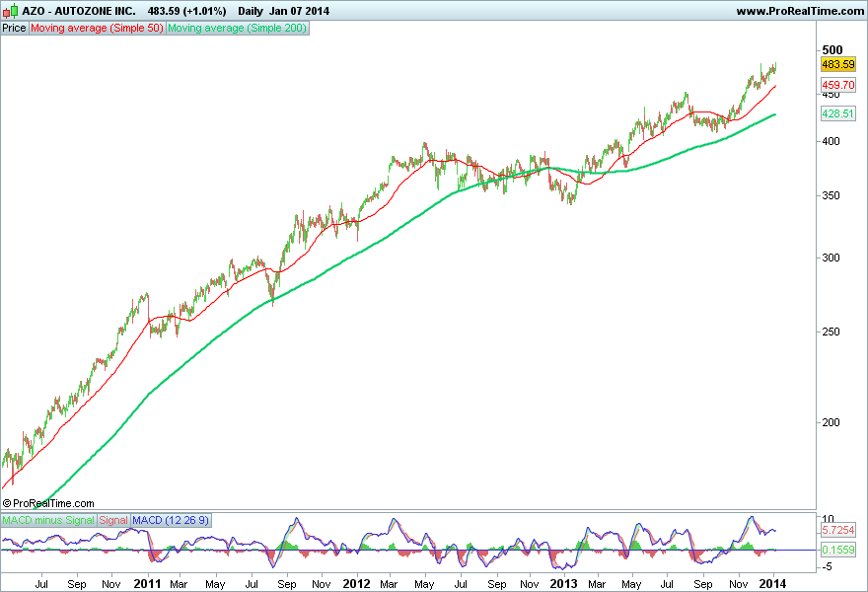Open Moving average (Simple 200) settings
The height and width of the screenshot is (592, 868).
pyautogui.click(x=237, y=28)
